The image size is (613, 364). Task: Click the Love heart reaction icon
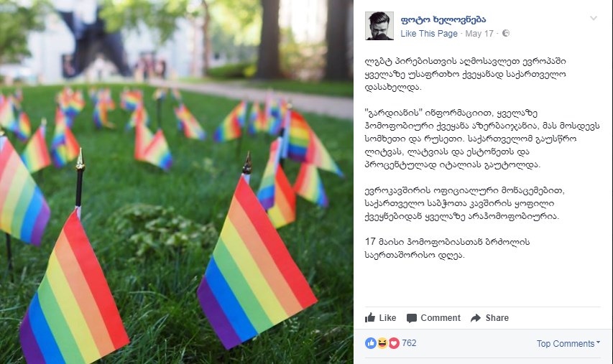394,343
